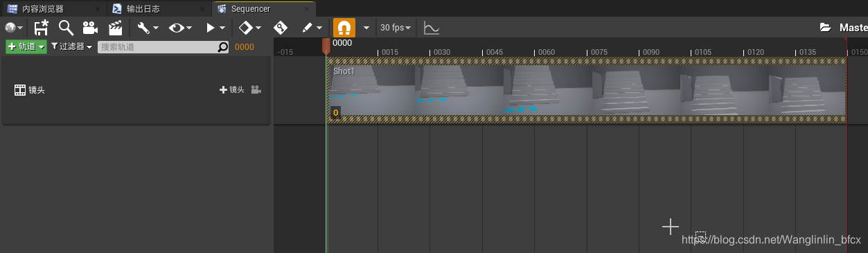Image resolution: width=868 pixels, height=253 pixels.
Task: Click the Master breadcrumb text
Action: [853, 28]
